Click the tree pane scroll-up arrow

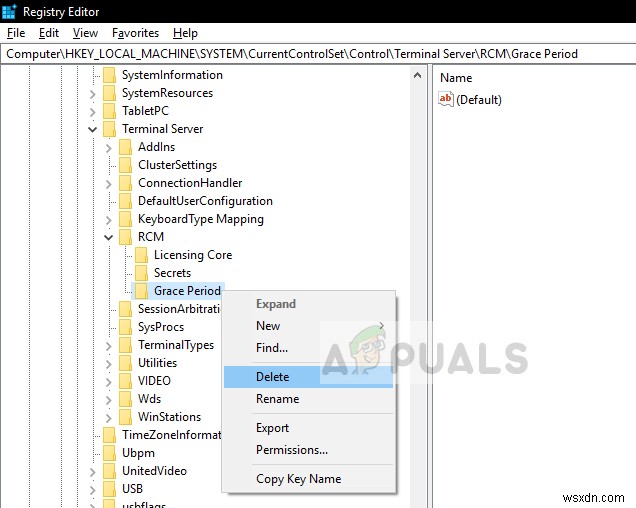[417, 75]
